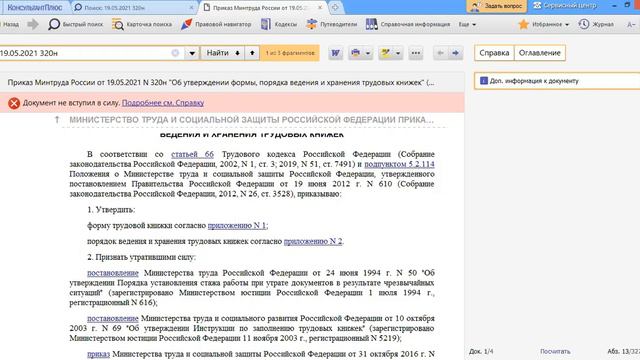Click Задать вопрос button
The width and height of the screenshot is (640, 360).
point(497,6)
